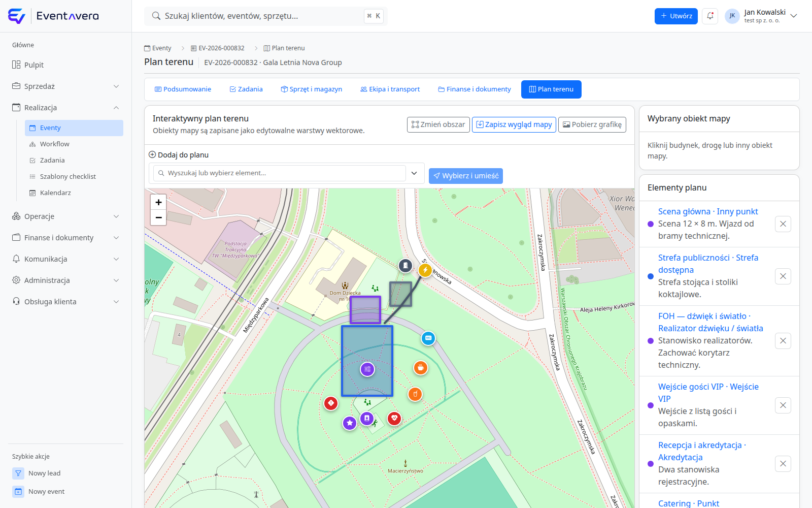Image resolution: width=812 pixels, height=508 pixels.
Task: Click the Nowy event calendar icon
Action: click(x=18, y=492)
